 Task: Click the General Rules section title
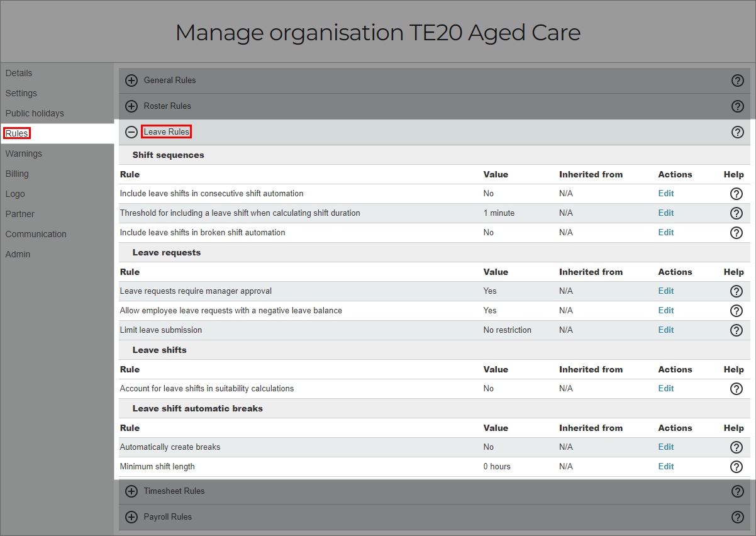coord(170,80)
